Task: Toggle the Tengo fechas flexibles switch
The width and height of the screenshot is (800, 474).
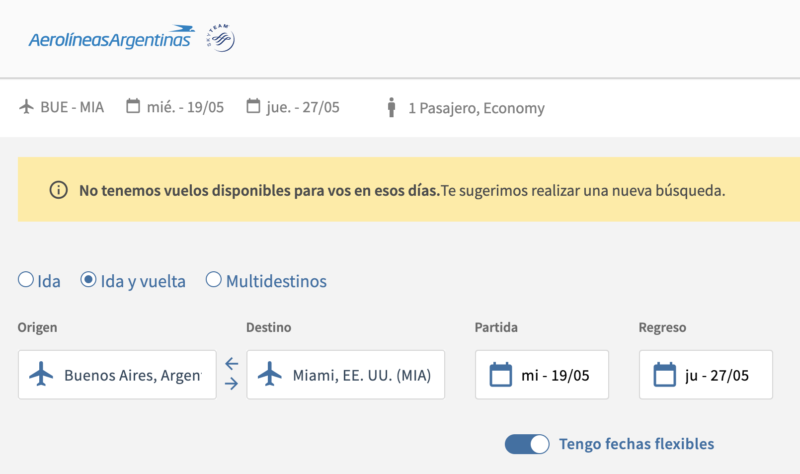Action: click(x=527, y=444)
